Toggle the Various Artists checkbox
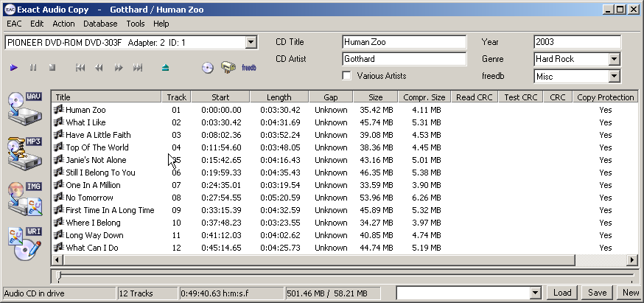This screenshot has width=644, height=303. 347,76
